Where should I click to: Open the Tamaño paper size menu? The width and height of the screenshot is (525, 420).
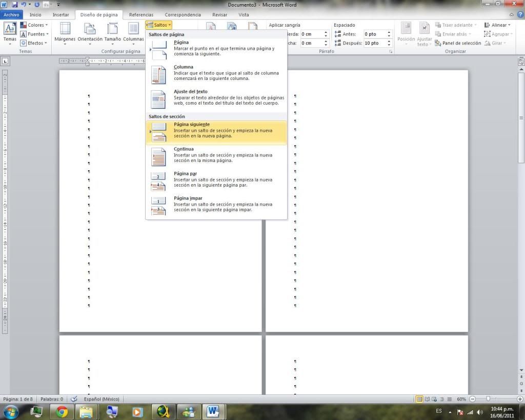(x=112, y=33)
